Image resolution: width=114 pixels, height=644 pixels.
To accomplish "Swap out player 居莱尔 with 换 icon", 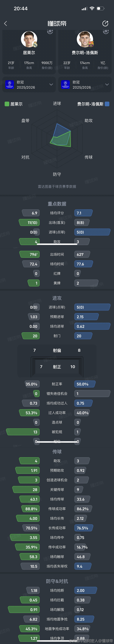I will (50, 32).
